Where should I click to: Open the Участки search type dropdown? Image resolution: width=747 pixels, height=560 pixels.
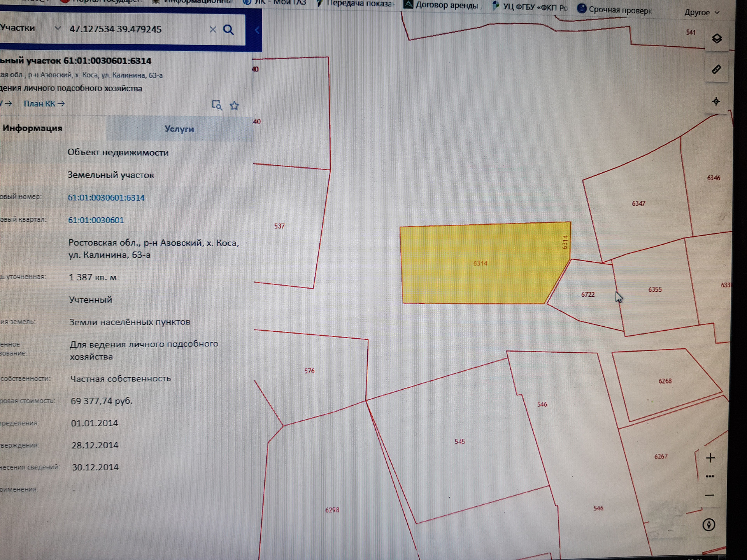[x=58, y=28]
